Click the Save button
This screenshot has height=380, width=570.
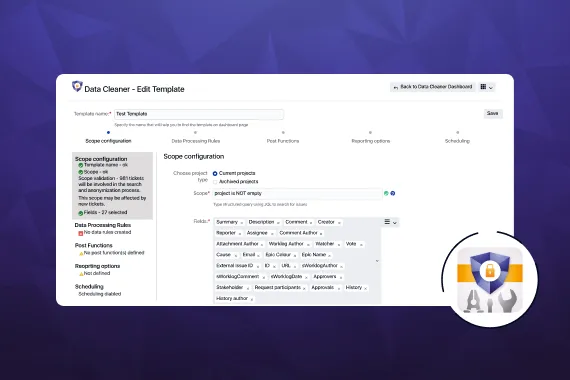pyautogui.click(x=493, y=113)
